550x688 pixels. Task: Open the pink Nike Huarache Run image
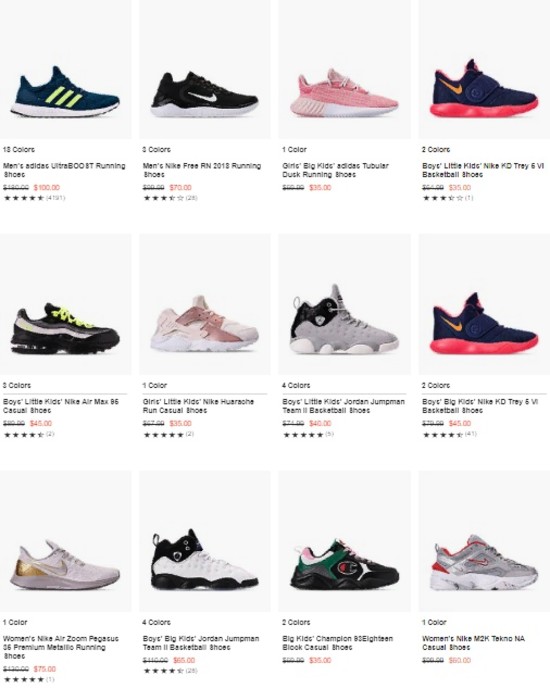point(205,304)
